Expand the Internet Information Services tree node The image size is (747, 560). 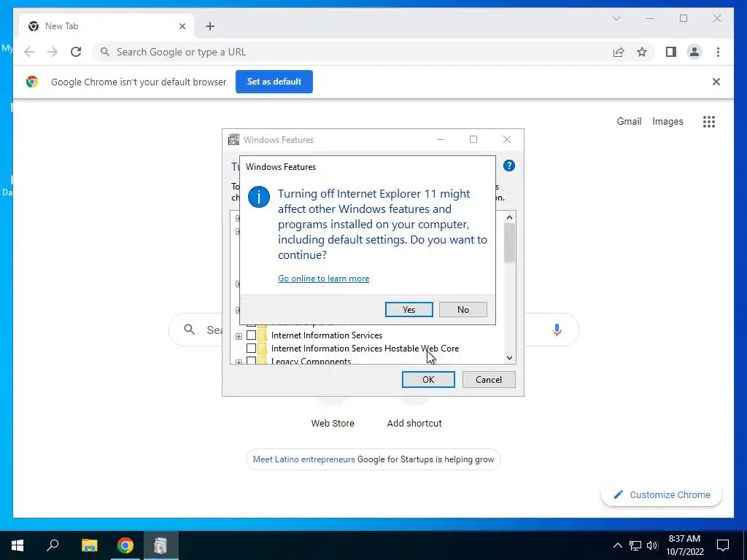coord(239,336)
